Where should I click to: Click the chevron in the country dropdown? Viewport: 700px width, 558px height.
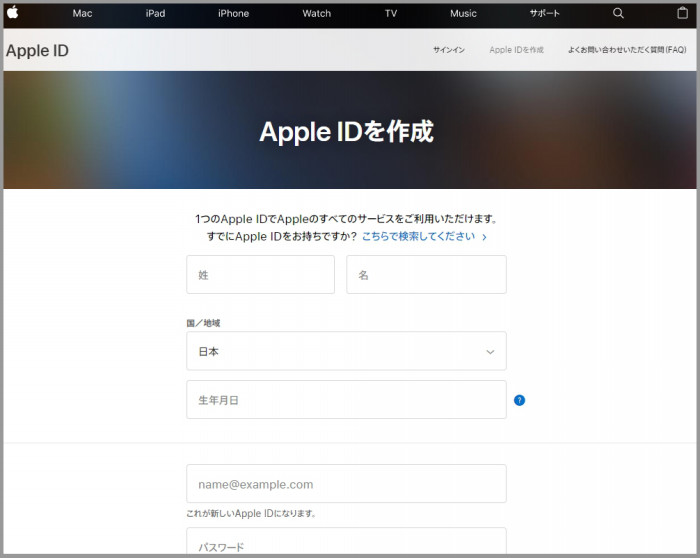tap(490, 352)
